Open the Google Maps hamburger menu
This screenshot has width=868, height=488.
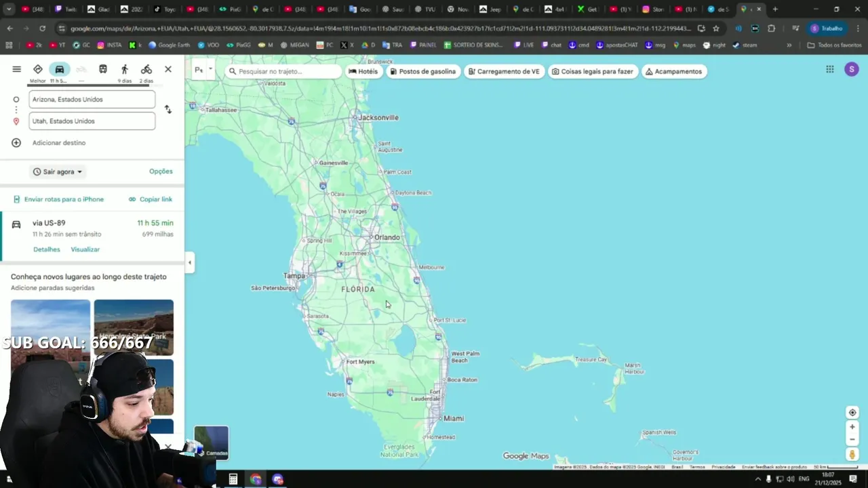[17, 69]
